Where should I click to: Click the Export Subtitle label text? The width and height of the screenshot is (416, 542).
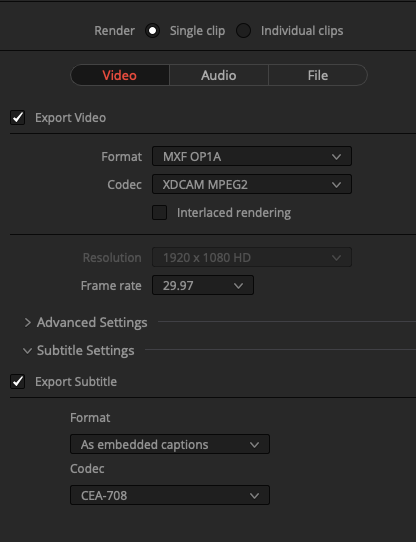point(76,382)
